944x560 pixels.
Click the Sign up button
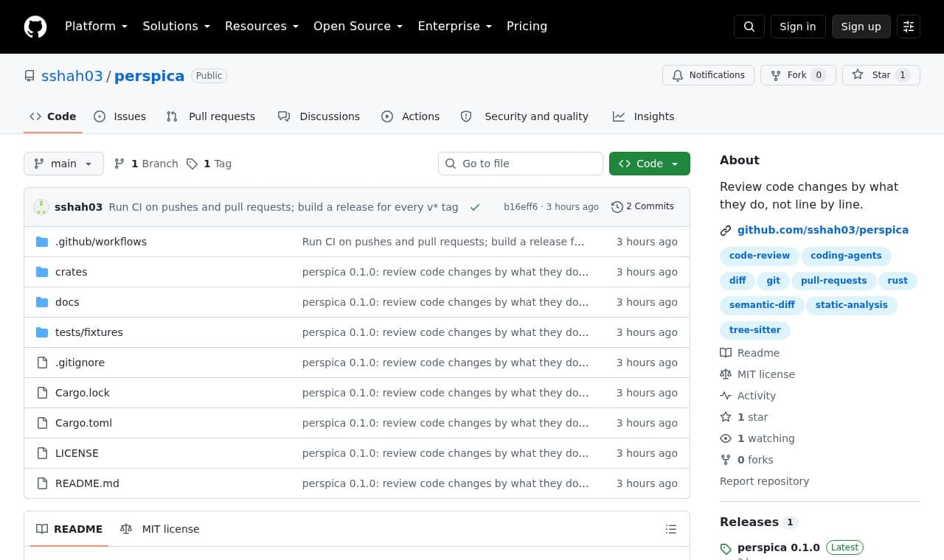coord(861,27)
